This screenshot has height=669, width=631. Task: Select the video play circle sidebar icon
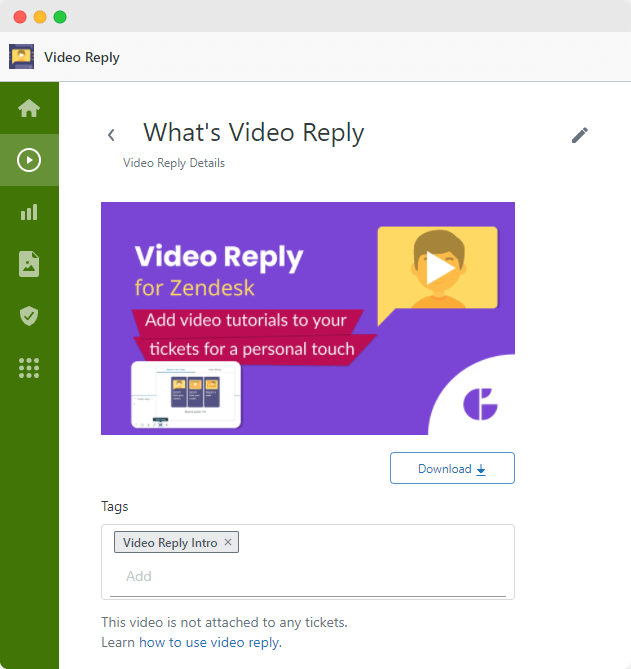point(29,160)
